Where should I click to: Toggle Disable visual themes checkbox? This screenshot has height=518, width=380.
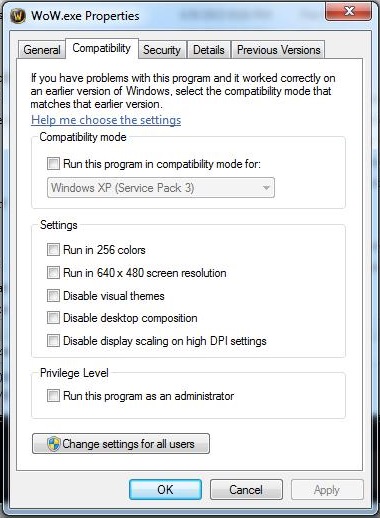point(53,295)
